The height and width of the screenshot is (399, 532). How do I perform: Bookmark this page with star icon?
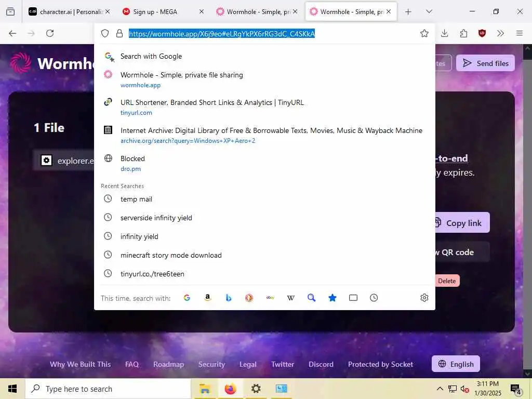click(x=424, y=33)
